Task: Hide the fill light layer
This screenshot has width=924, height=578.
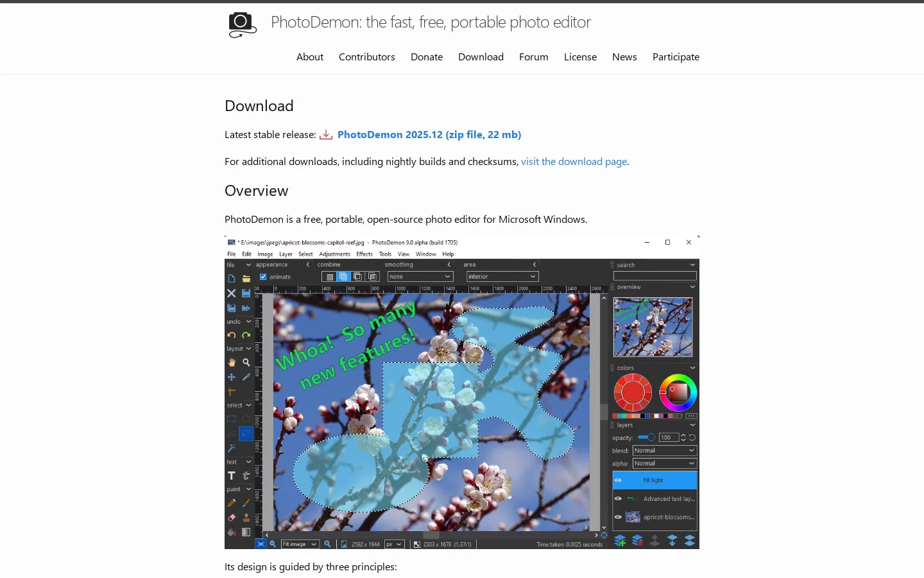Action: click(618, 480)
